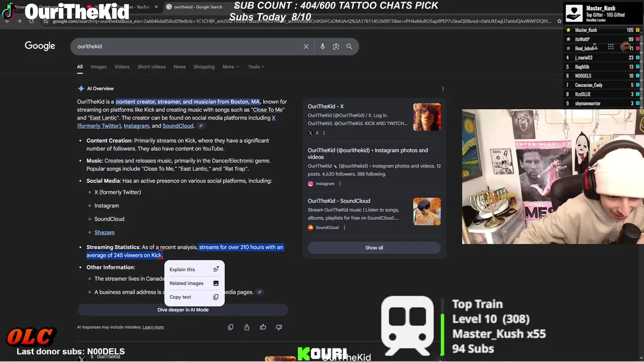Open the more options dots for the X result
This screenshot has height=362, width=644.
324,133
